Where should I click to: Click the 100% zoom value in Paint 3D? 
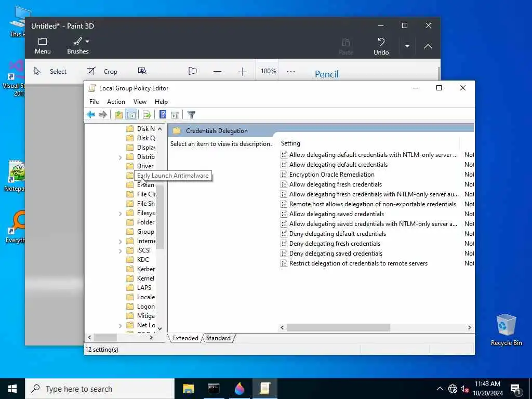click(x=268, y=71)
